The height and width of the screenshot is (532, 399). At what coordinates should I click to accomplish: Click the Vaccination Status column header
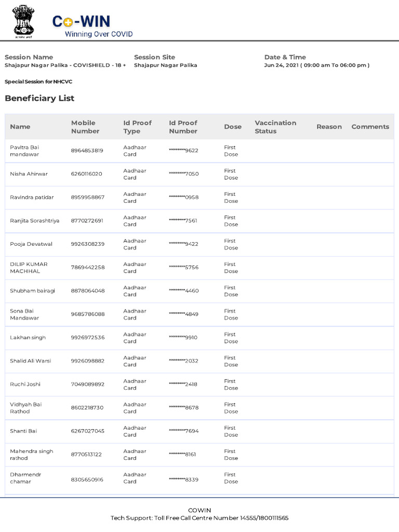[275, 127]
